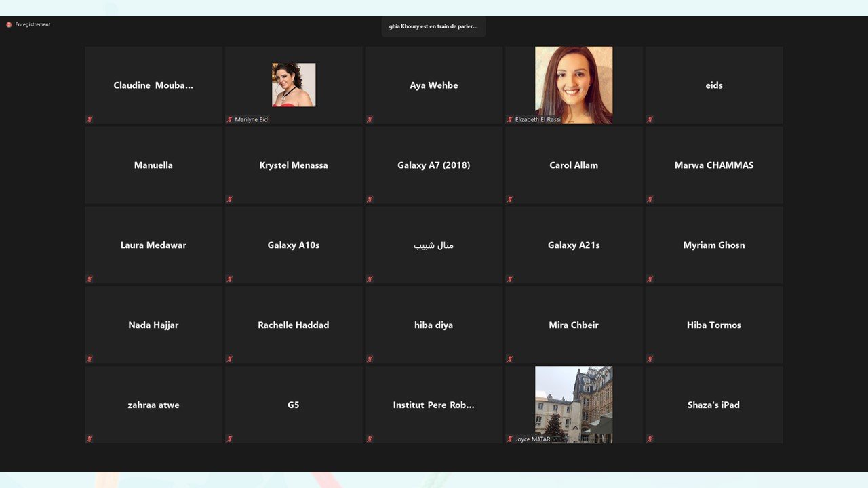Click muted mic icon beside Marilyne Eid
Image resolution: width=868 pixels, height=488 pixels.
click(230, 119)
